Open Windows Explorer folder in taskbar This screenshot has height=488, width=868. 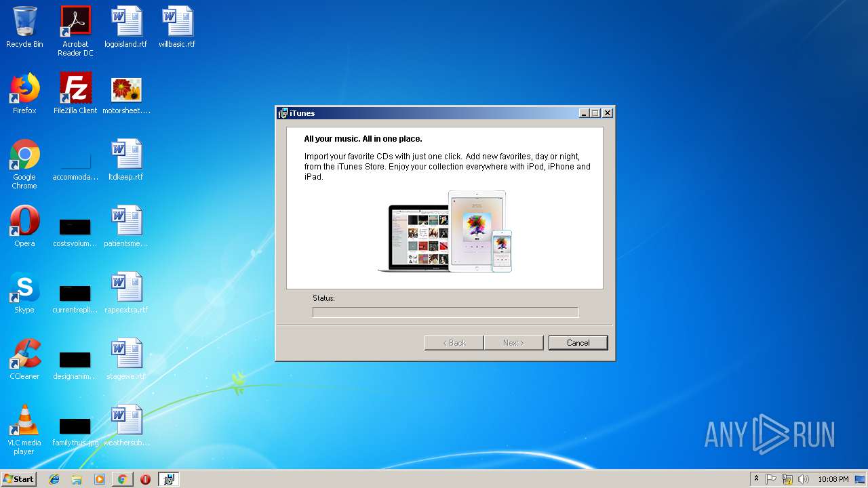(x=77, y=479)
